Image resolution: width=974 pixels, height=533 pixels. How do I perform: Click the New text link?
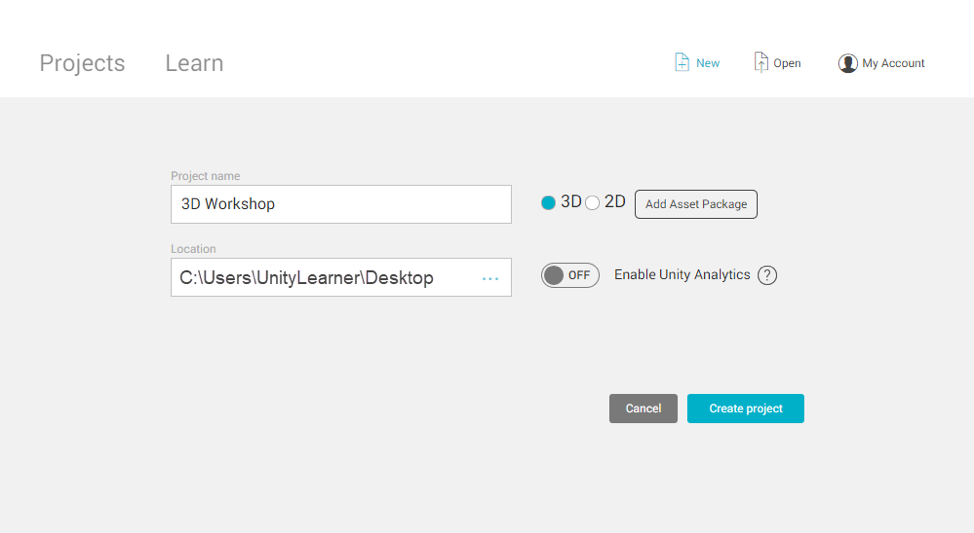(x=708, y=63)
